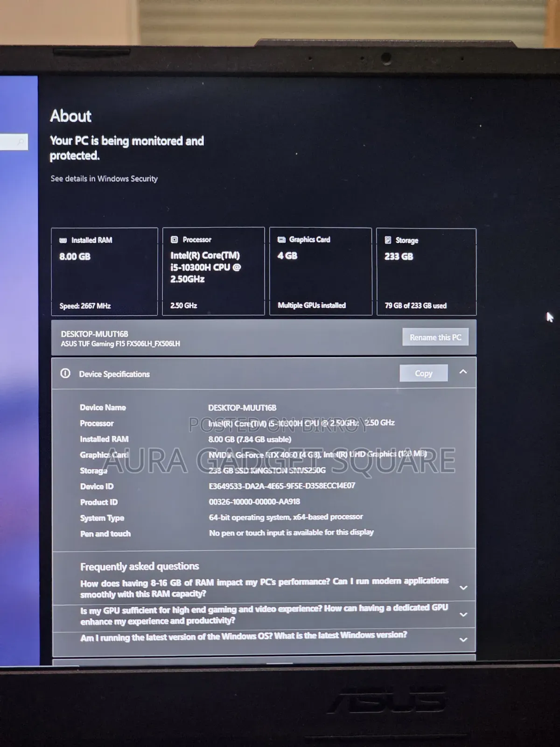Click the System Type label
This screenshot has width=560, height=747.
click(102, 518)
